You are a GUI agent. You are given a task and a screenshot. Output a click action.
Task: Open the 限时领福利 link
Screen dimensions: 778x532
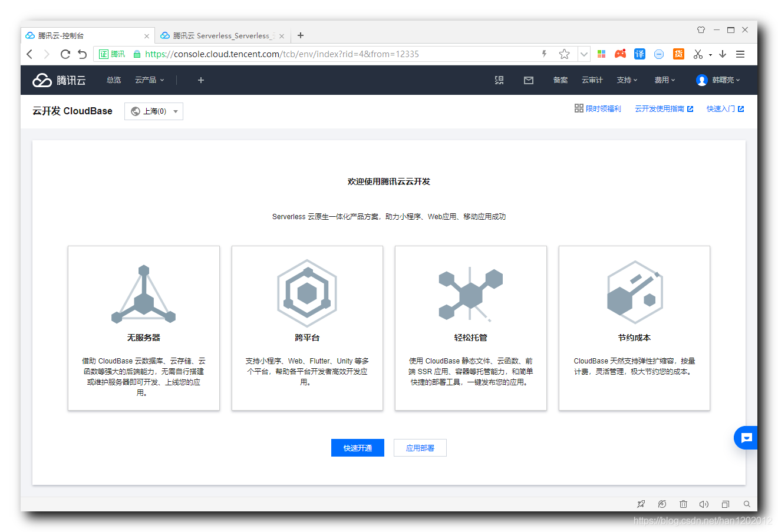598,109
